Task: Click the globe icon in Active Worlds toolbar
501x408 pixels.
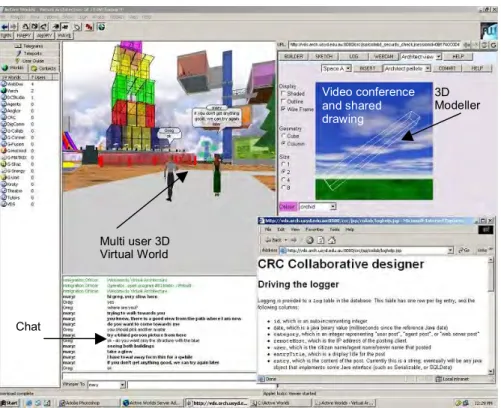Action: coord(101,27)
